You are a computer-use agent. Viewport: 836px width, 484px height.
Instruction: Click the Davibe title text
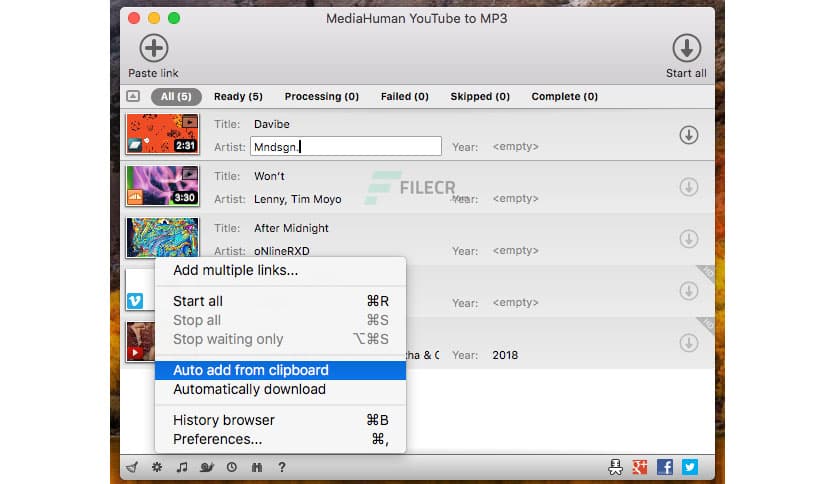pyautogui.click(x=272, y=124)
